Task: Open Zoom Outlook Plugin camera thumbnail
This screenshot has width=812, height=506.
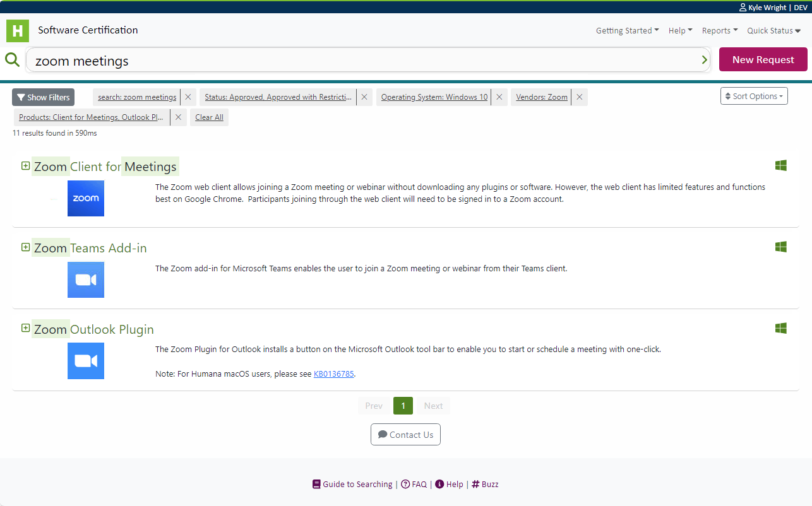Action: 86,361
